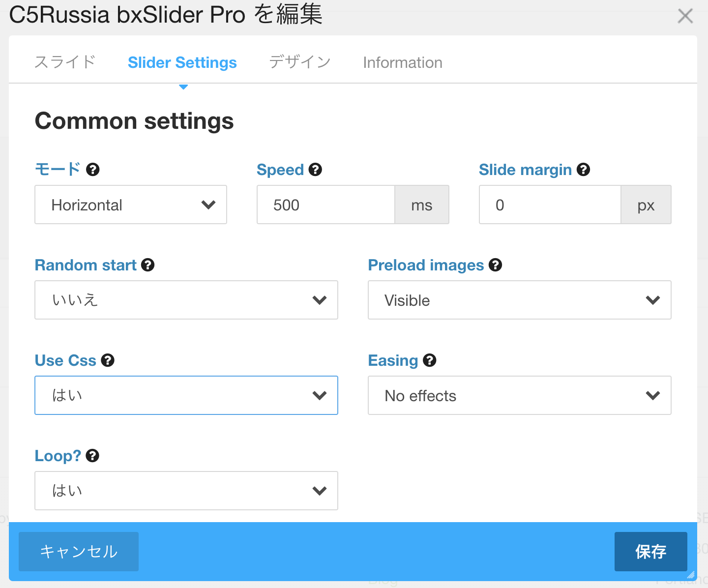Click the Slide margin label
This screenshot has width=708, height=588.
(x=525, y=170)
